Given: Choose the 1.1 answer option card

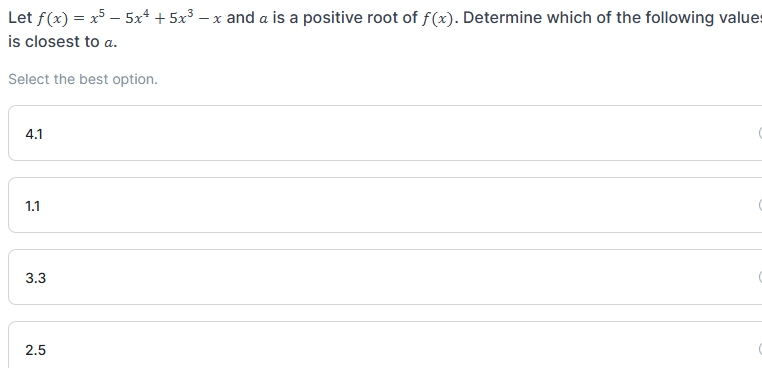Looking at the screenshot, I should click(x=385, y=205).
